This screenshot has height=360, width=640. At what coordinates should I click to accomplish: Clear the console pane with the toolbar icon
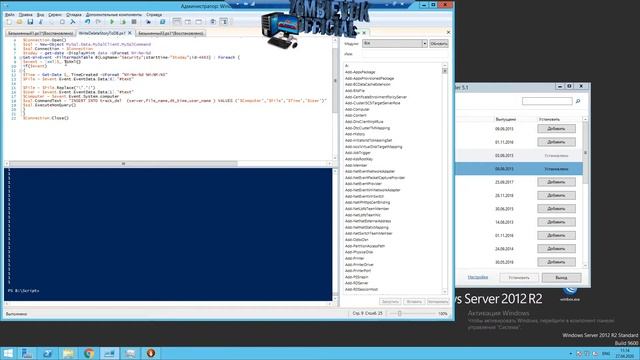click(x=73, y=22)
